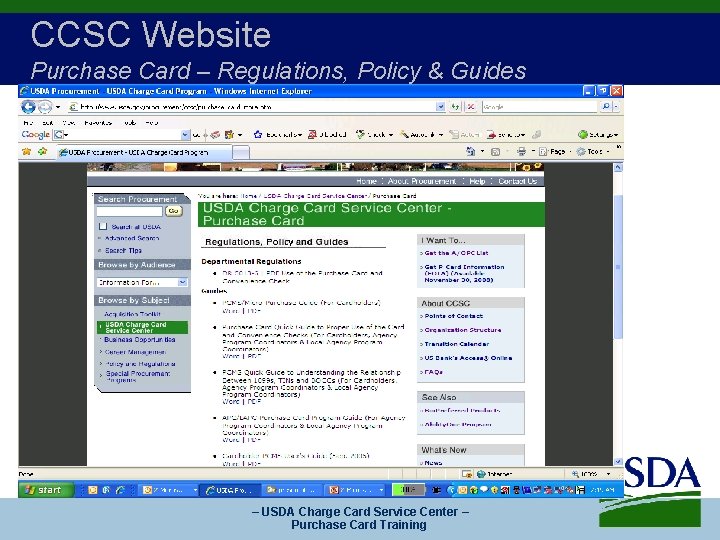Open the Organization Structure link

463,330
